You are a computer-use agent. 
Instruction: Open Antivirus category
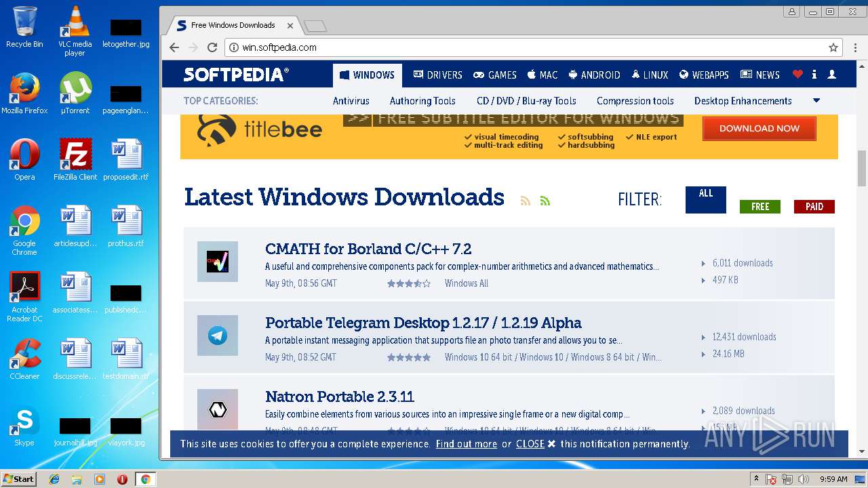[351, 101]
